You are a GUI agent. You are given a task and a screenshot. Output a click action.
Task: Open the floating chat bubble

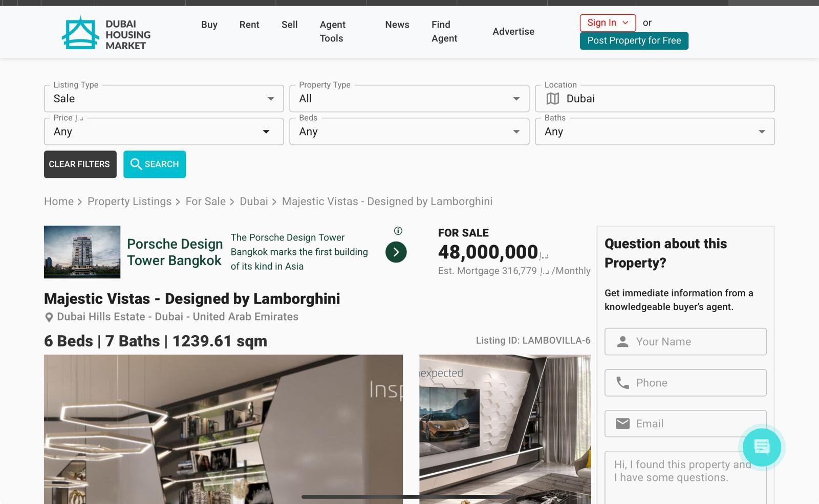click(x=762, y=447)
